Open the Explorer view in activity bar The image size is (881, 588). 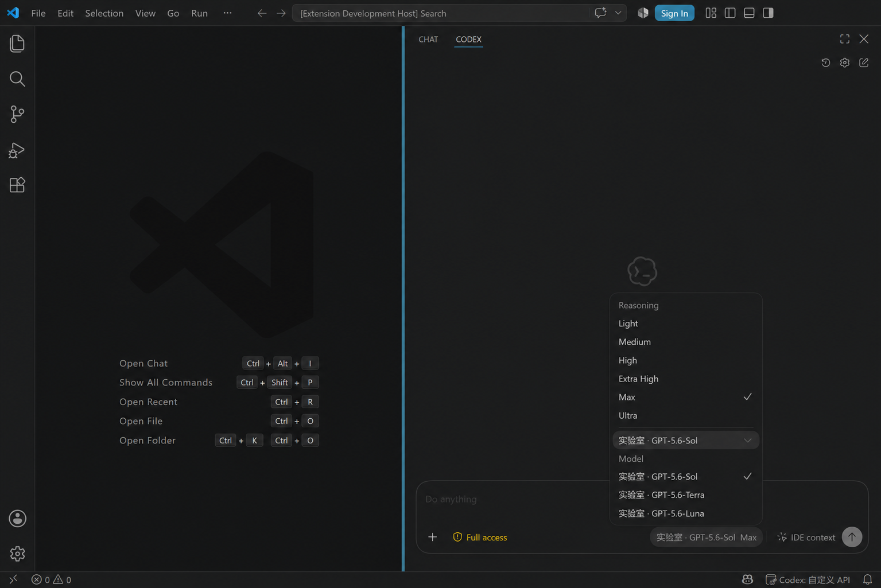(17, 44)
